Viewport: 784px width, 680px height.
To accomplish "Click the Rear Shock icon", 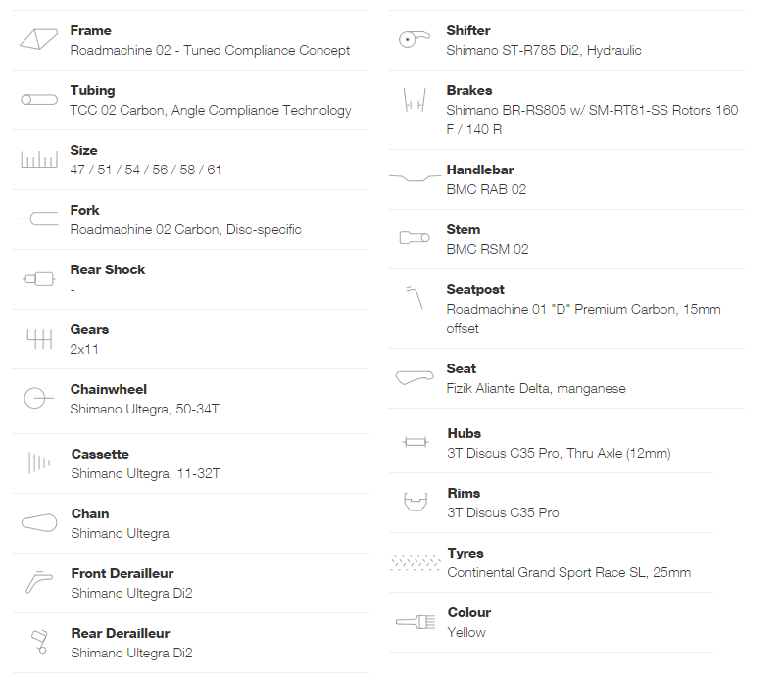I will 38,279.
